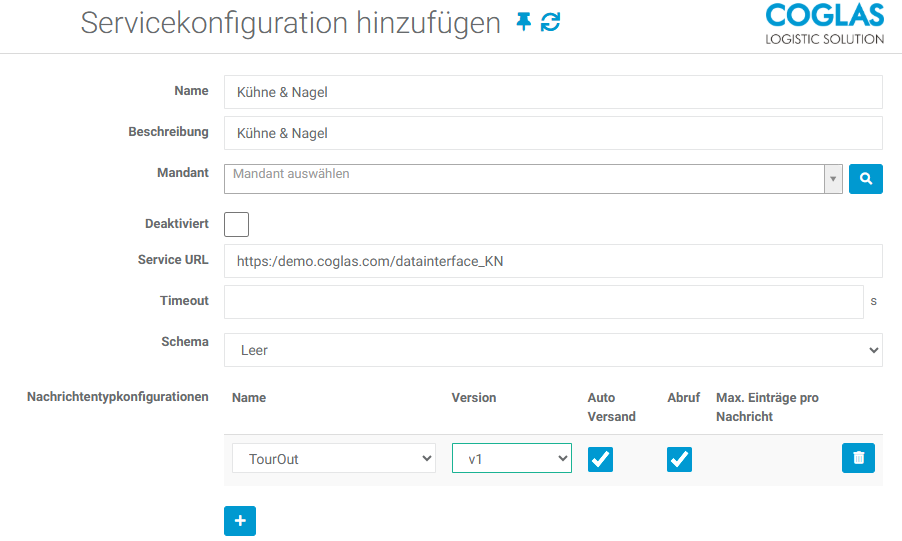Click the Auto Versand column header
This screenshot has height=541, width=902.
(611, 407)
